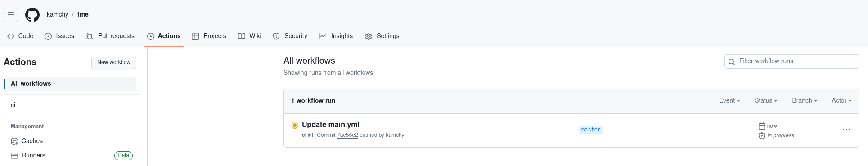
Task: Click the master branch label
Action: (591, 130)
